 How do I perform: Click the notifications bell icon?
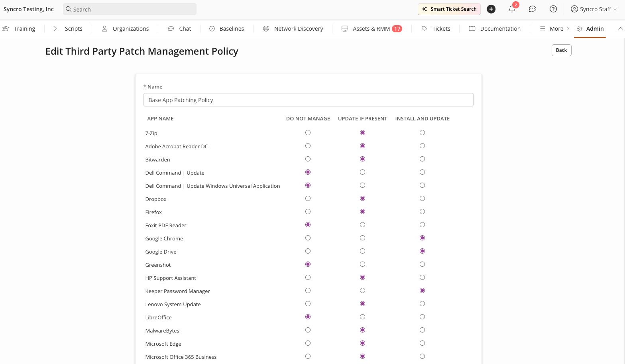click(512, 9)
